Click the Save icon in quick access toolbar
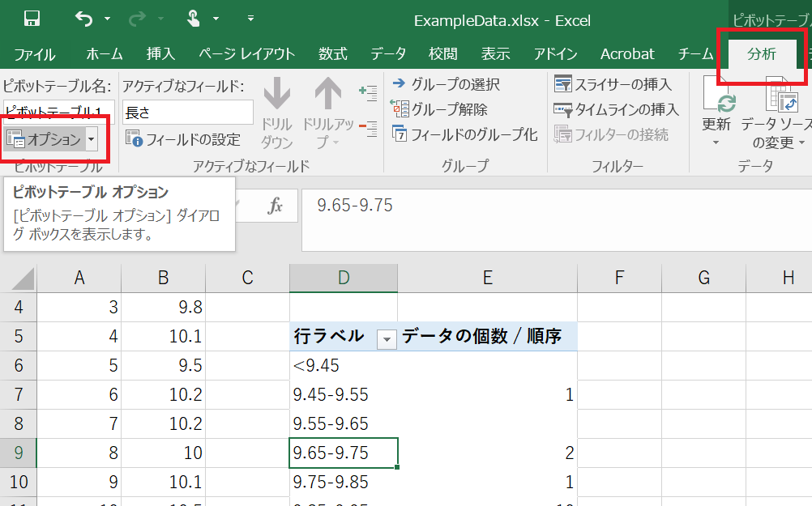 32,19
